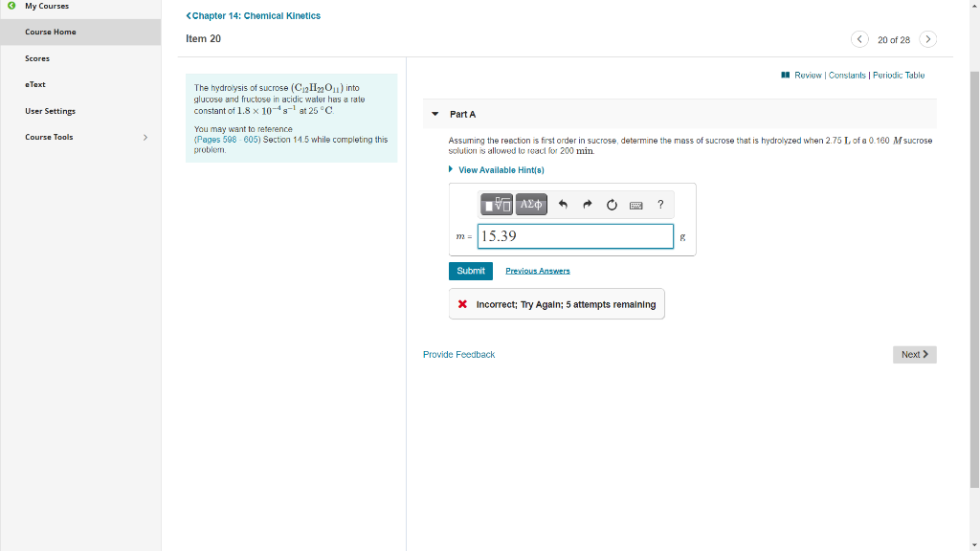This screenshot has width=980, height=551.
Task: Click the Review icon near Constants
Action: tap(789, 75)
